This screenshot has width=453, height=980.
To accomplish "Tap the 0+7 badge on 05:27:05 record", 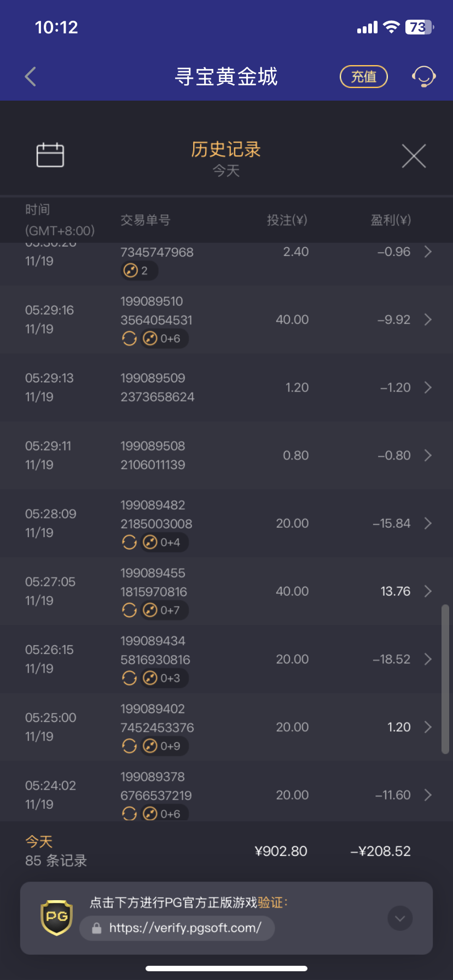I will coord(165,610).
